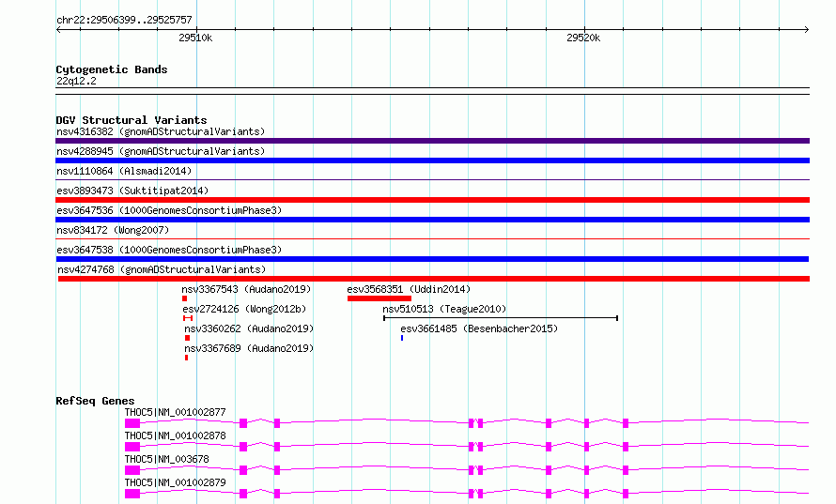Select the red esv3568351 variant bar
Screen dimensions: 836x504
pyautogui.click(x=379, y=298)
